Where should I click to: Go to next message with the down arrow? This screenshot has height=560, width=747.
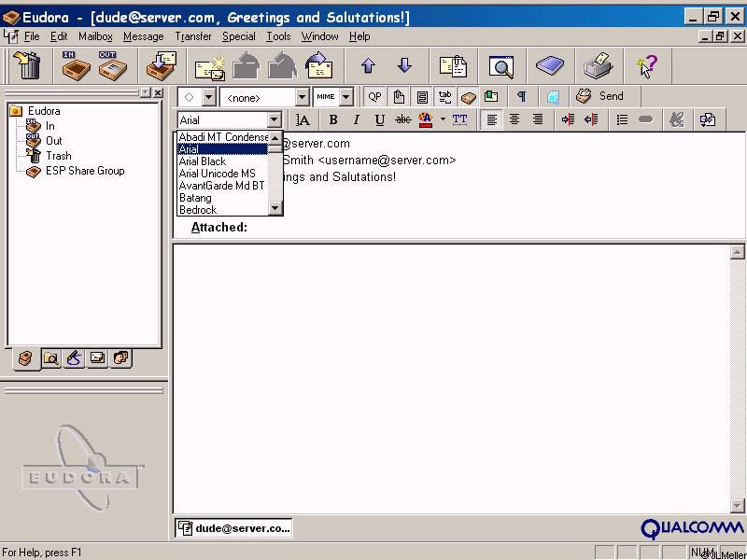coord(404,64)
